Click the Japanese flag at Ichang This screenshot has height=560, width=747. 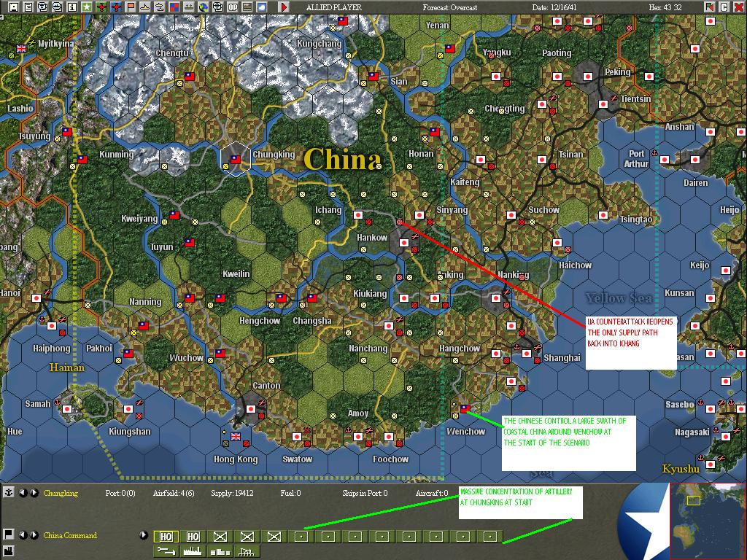pos(358,215)
